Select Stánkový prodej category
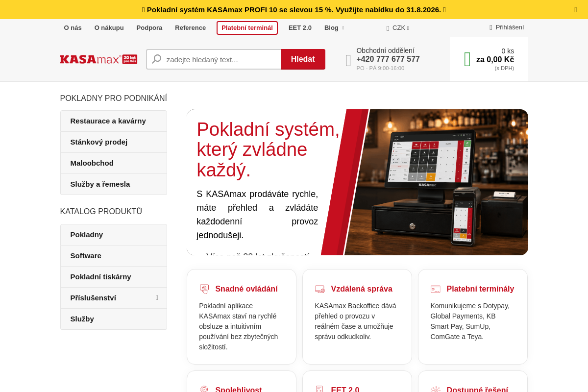This screenshot has height=392, width=588. pos(114,142)
